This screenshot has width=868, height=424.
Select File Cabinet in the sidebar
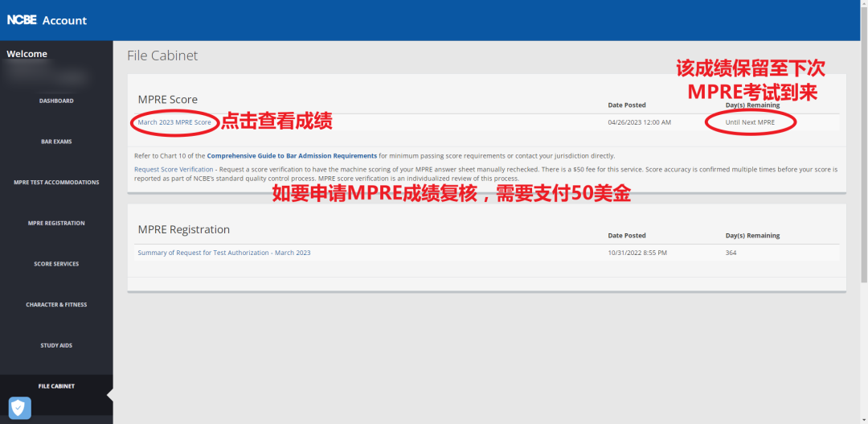[56, 385]
